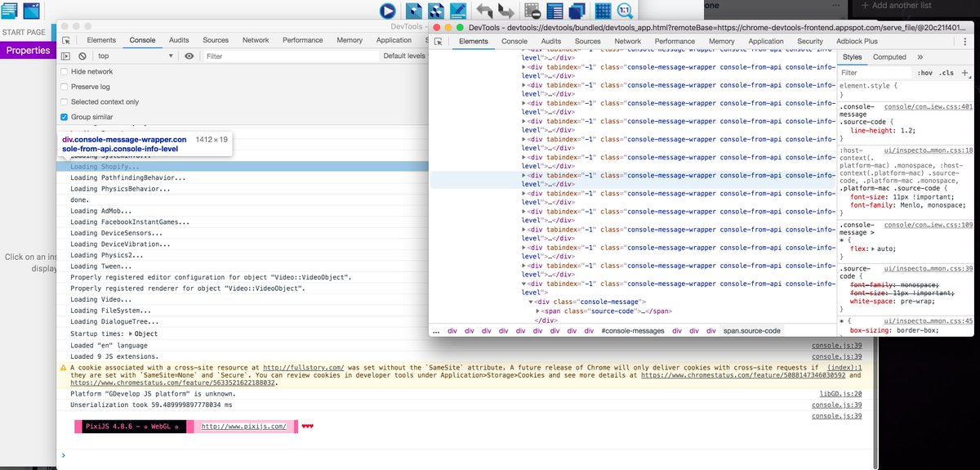Enable Preserve log checkbox
The width and height of the screenshot is (980, 470).
pyautogui.click(x=65, y=87)
